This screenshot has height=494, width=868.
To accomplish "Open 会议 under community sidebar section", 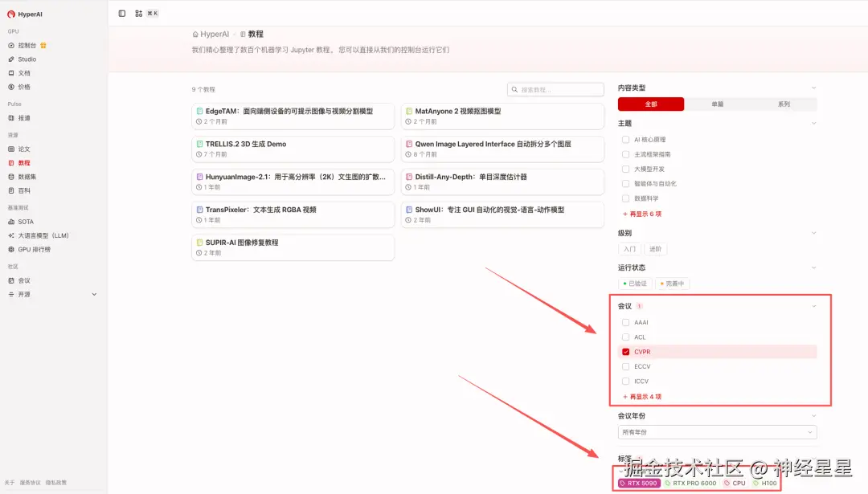I will tap(24, 280).
